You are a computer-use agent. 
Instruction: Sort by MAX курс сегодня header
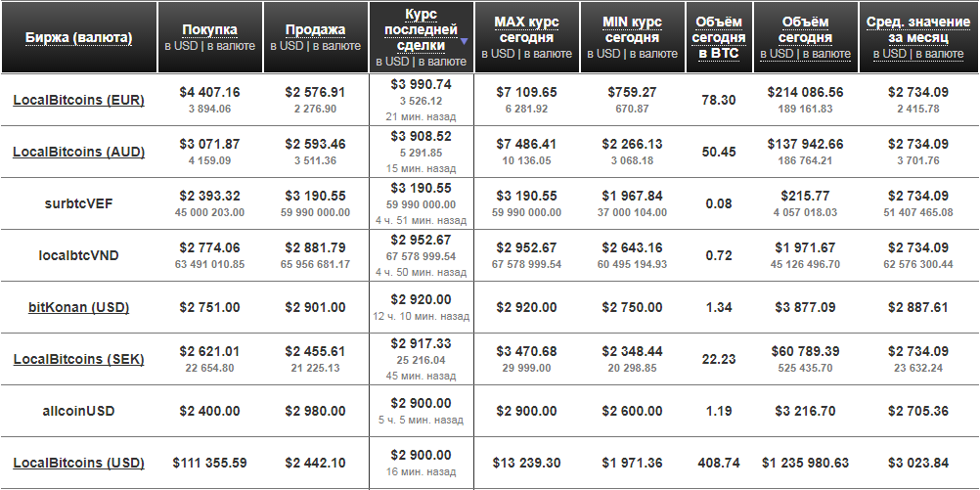click(x=526, y=30)
